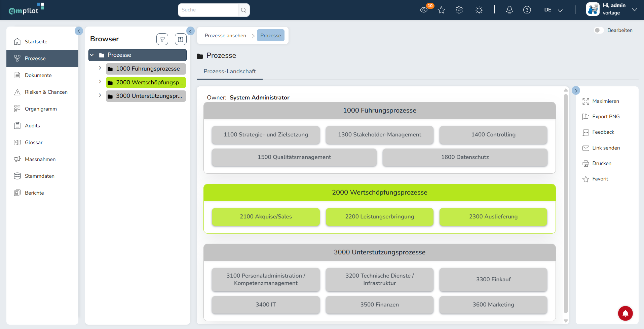Collapse the left navigation sidebar
This screenshot has width=644, height=329.
coord(79,31)
